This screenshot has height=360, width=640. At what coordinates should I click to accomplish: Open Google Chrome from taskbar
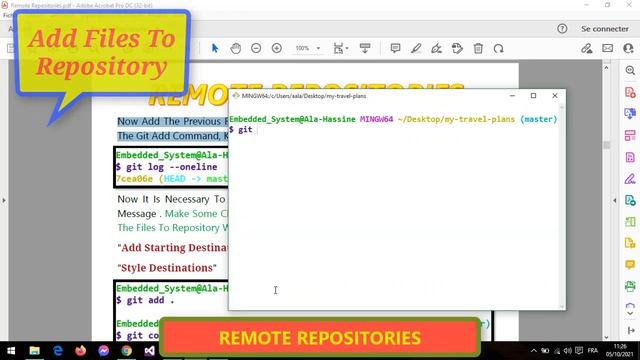click(127, 351)
